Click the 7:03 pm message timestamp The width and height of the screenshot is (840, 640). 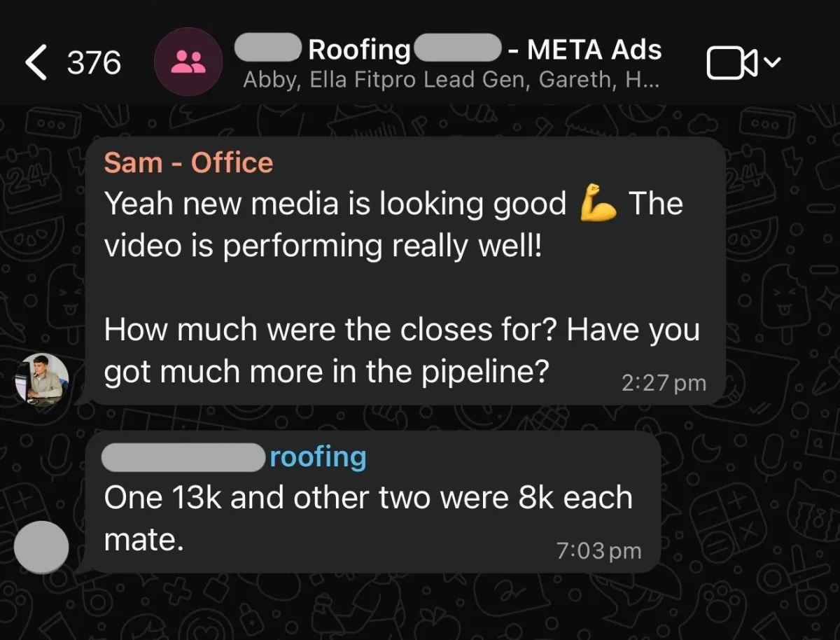[x=598, y=551]
